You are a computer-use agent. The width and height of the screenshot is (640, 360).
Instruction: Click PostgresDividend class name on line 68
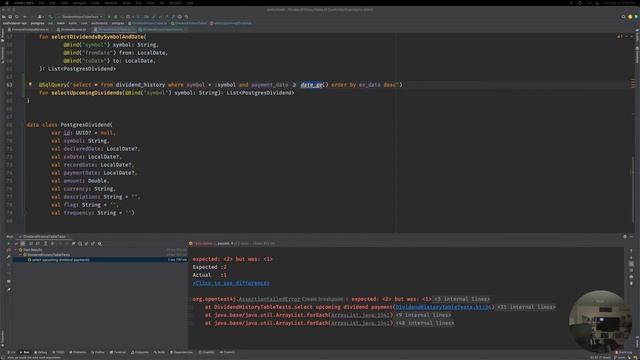85,124
